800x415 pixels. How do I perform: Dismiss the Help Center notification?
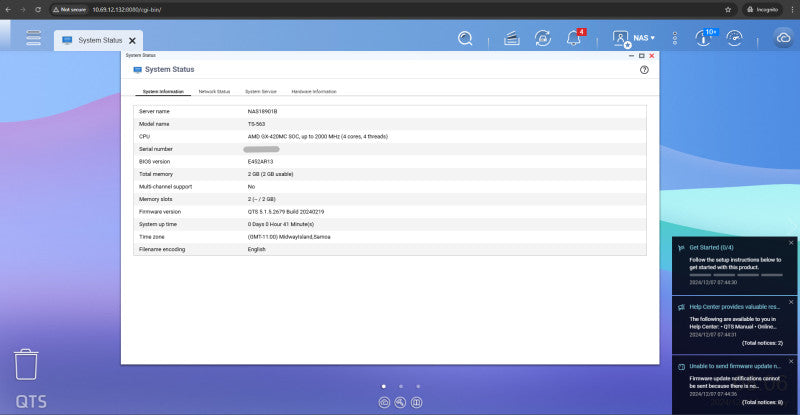click(791, 302)
